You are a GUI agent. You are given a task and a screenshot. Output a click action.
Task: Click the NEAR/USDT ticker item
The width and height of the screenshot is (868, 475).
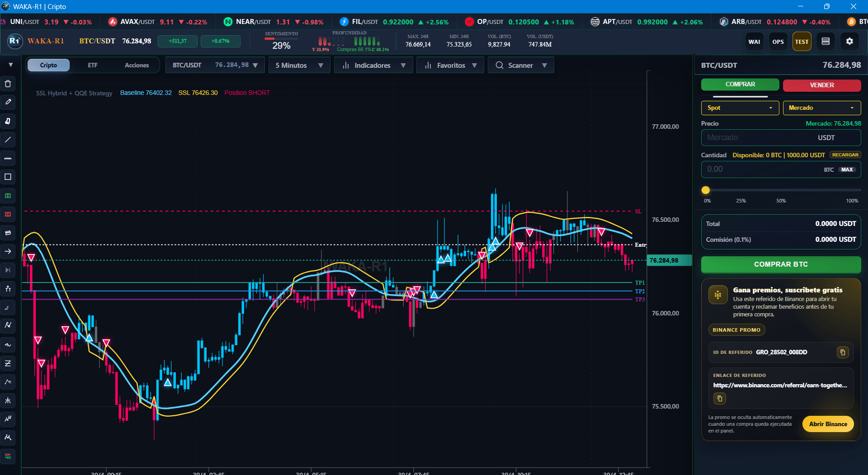click(x=274, y=22)
